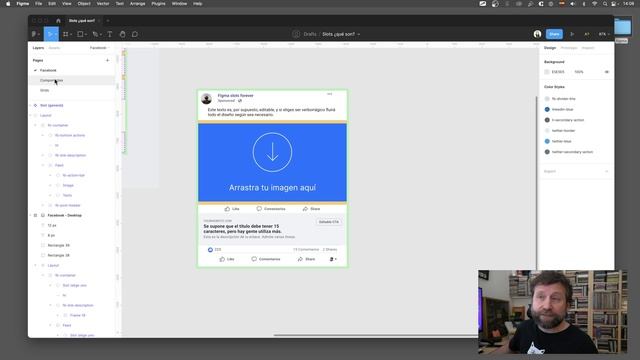The image size is (640, 360).
Task: Select the linkedin-blue color style
Action: coord(562,109)
